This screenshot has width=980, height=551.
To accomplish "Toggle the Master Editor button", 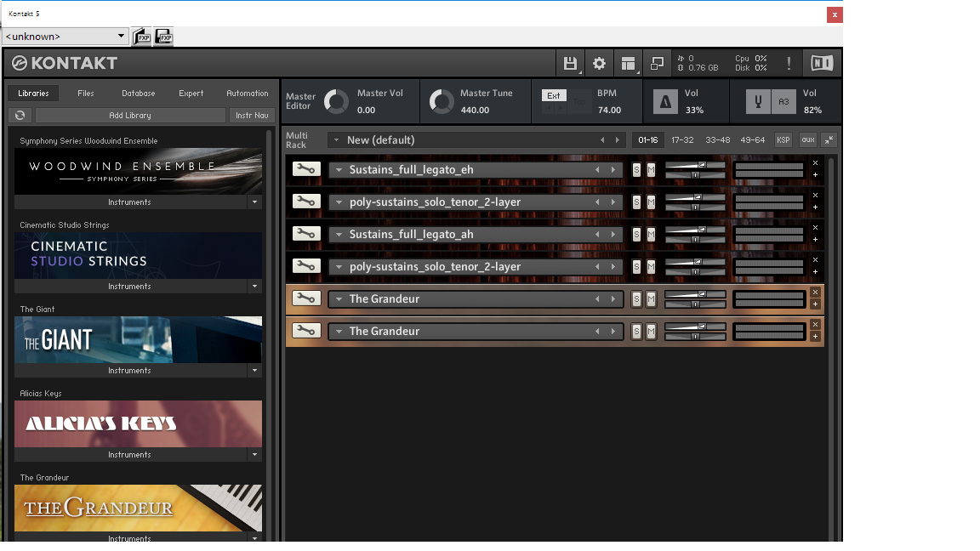I will [300, 101].
